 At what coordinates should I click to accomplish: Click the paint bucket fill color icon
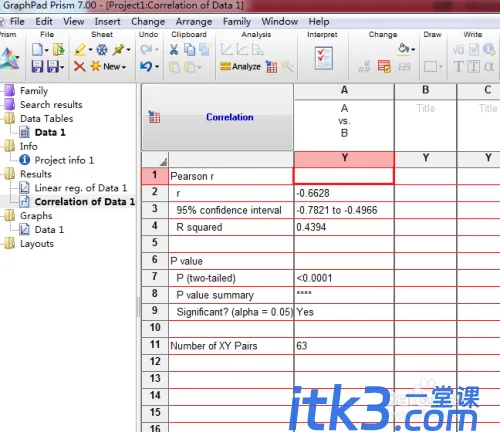pyautogui.click(x=403, y=49)
